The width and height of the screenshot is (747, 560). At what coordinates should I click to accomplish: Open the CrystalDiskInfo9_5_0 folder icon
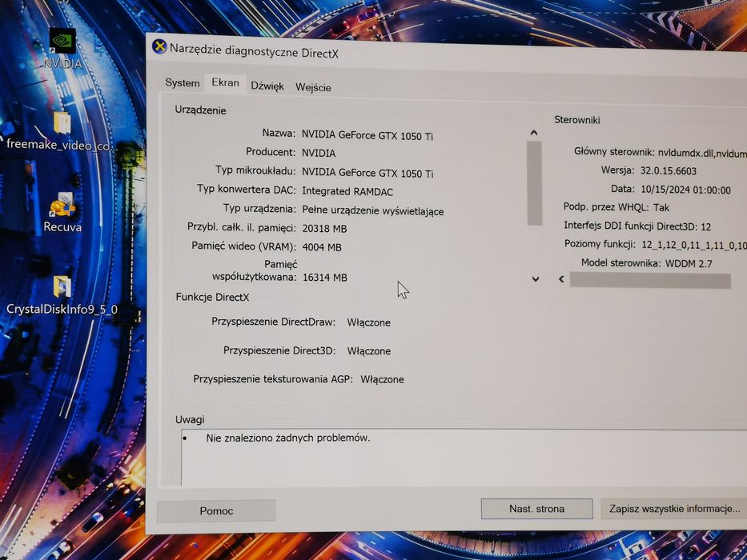(x=62, y=295)
